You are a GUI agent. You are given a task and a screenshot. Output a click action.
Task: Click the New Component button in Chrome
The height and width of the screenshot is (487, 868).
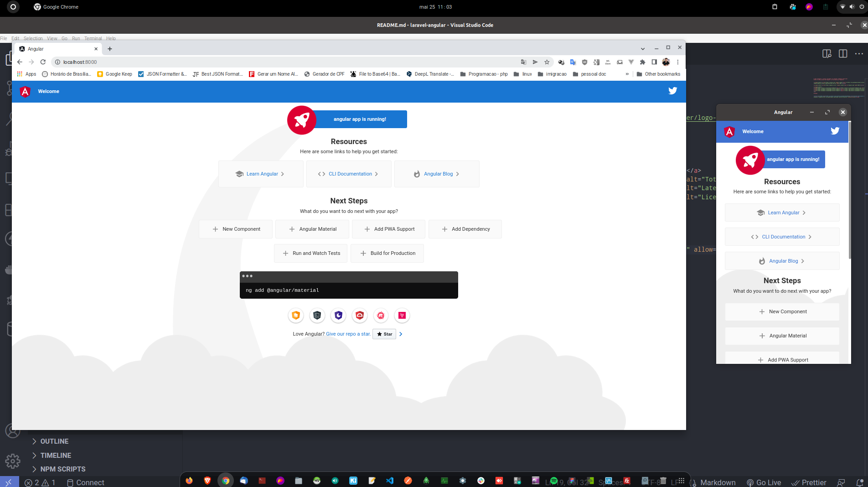[236, 229]
